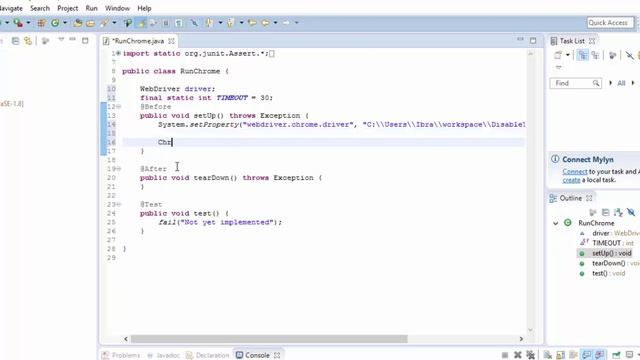The image size is (640, 360).
Task: Open the Previous Annotation dropdown arrow
Action: [x=242, y=23]
